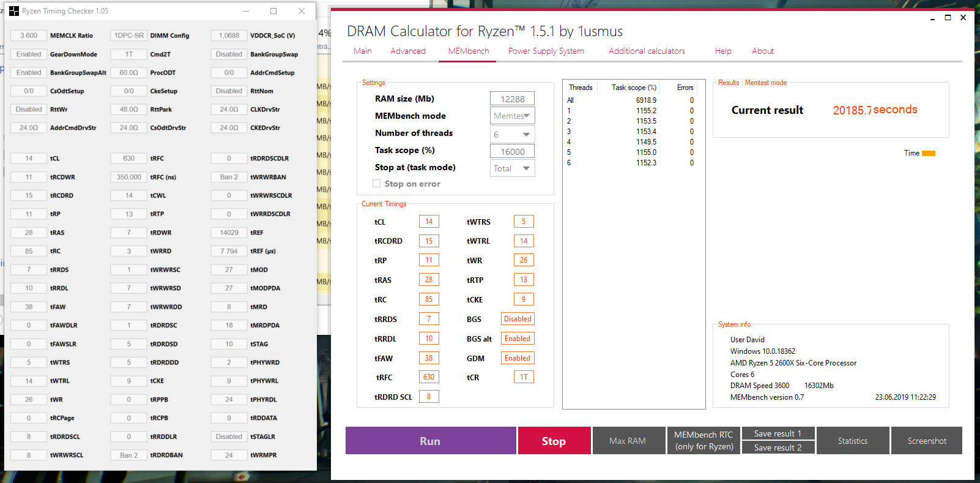
Task: Click the tWTRS value 5 in DRAM Calculator
Action: [x=524, y=222]
